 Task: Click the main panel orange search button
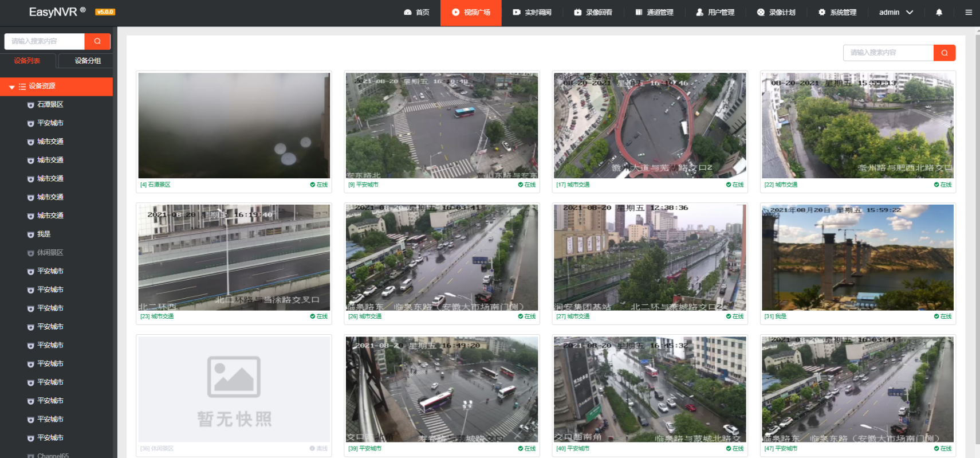(x=944, y=53)
